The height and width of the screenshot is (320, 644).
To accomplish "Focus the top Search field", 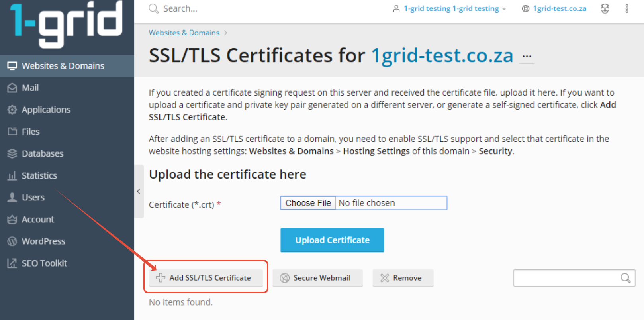I will click(x=180, y=8).
